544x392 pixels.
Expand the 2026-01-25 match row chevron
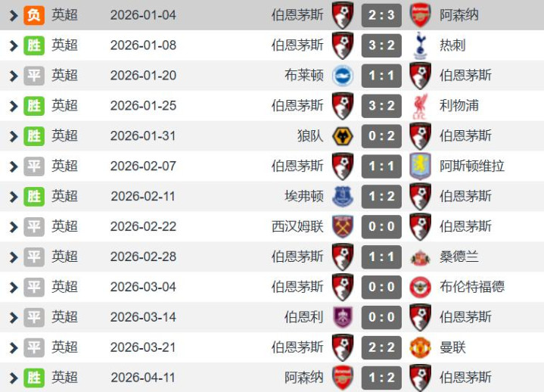click(x=13, y=106)
